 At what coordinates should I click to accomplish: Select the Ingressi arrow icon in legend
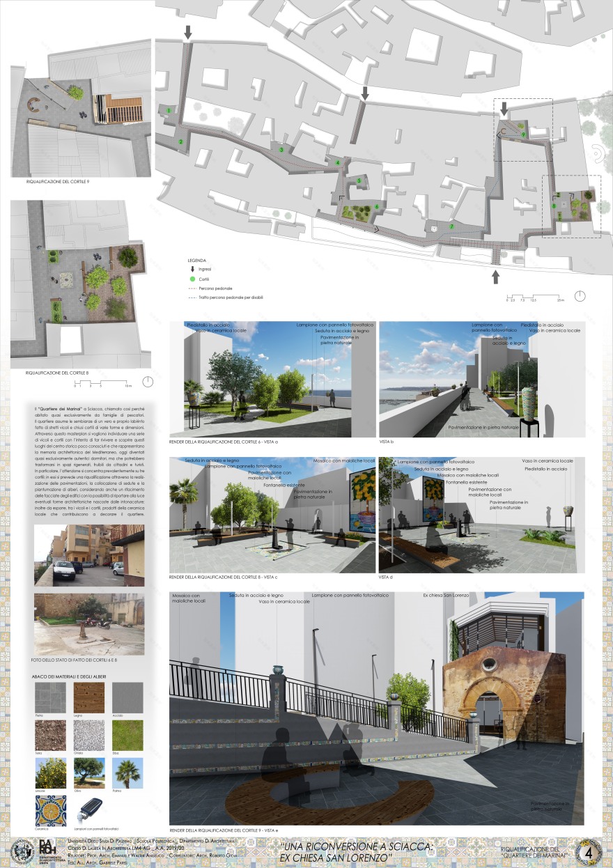pyautogui.click(x=192, y=269)
